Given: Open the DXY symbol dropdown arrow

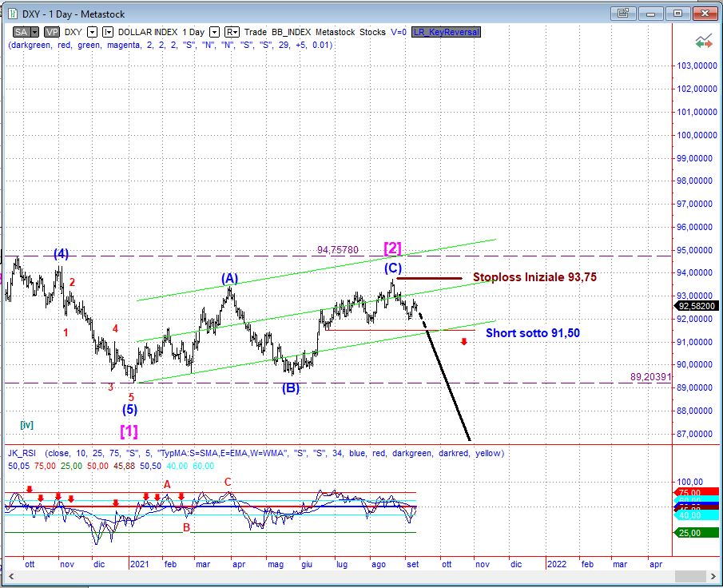Looking at the screenshot, I should [92, 32].
